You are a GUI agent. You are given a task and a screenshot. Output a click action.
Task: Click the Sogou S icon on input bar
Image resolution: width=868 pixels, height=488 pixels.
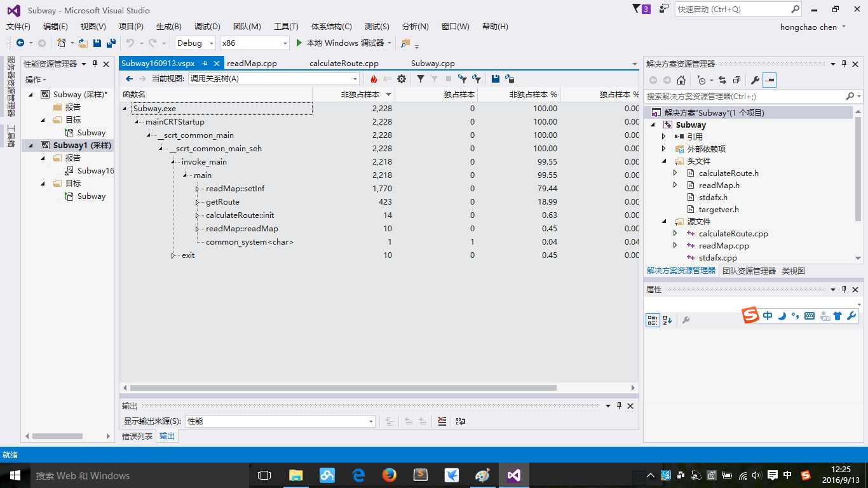tap(751, 315)
